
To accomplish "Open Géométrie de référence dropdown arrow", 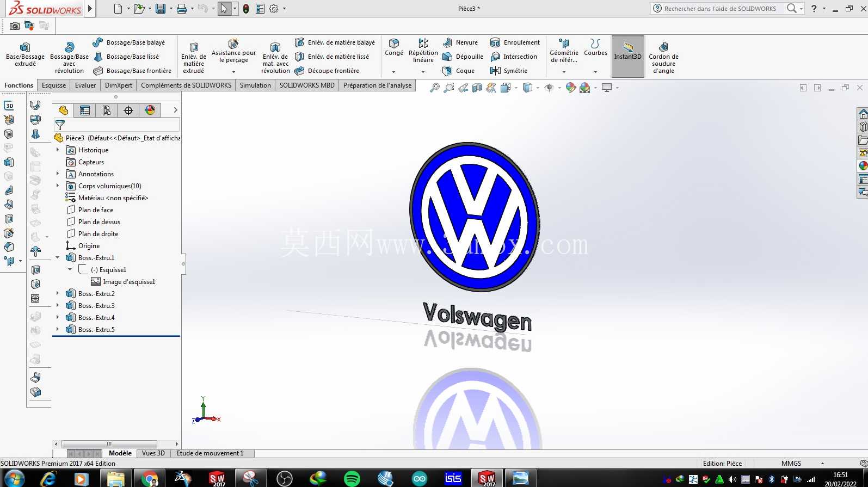I will click(564, 72).
